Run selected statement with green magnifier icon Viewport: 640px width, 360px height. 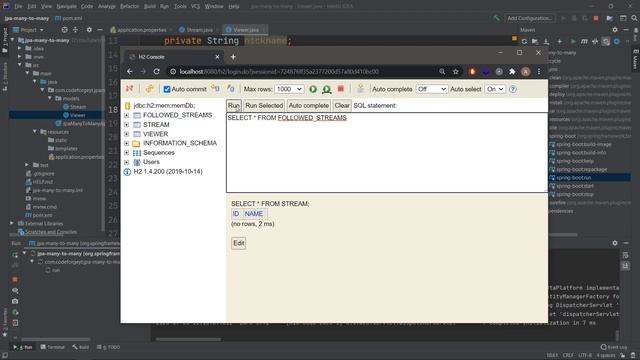(x=327, y=89)
